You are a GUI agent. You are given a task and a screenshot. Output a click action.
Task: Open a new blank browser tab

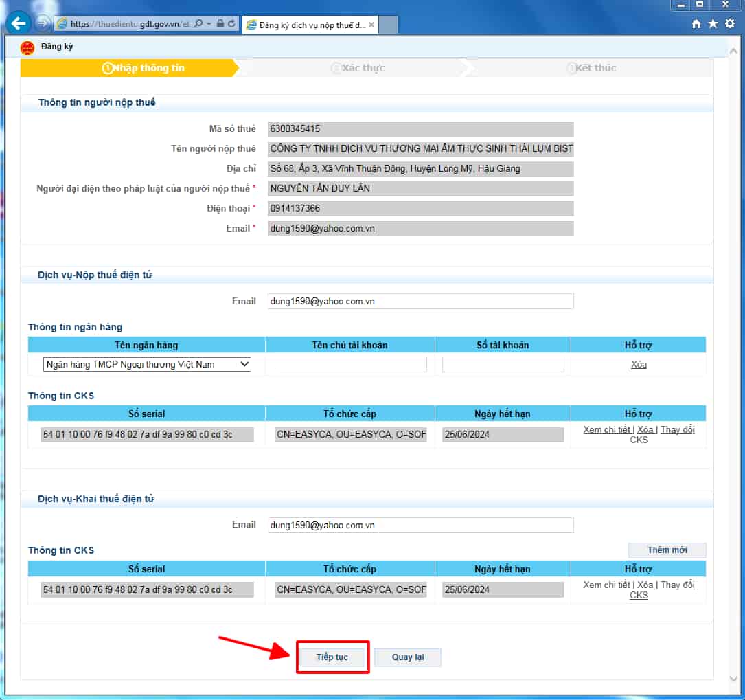(x=389, y=25)
